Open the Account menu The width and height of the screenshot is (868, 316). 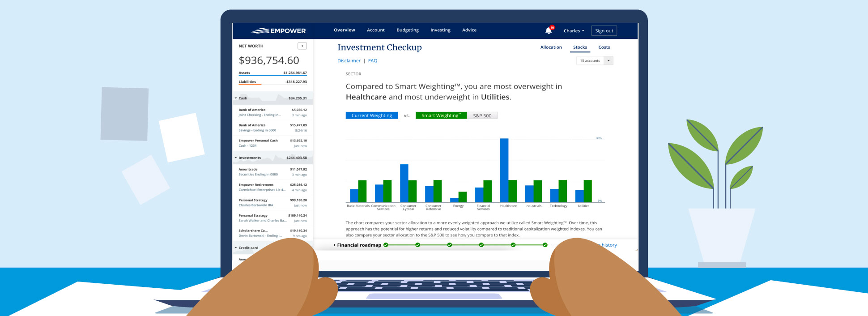pyautogui.click(x=376, y=30)
